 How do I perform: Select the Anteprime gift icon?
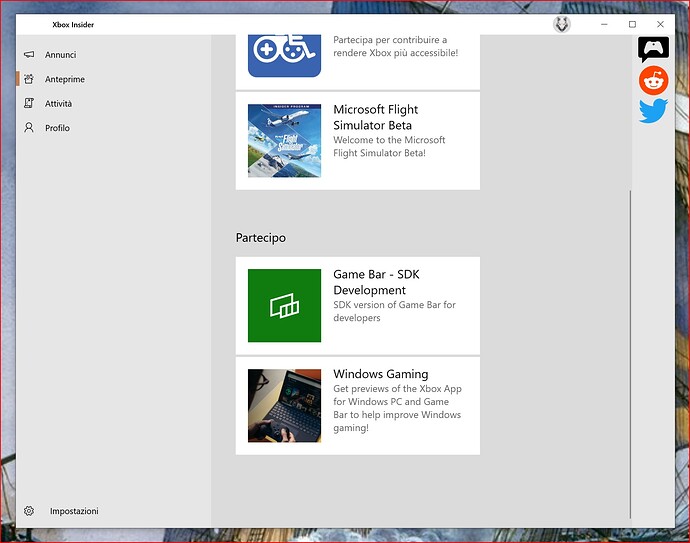coord(29,79)
